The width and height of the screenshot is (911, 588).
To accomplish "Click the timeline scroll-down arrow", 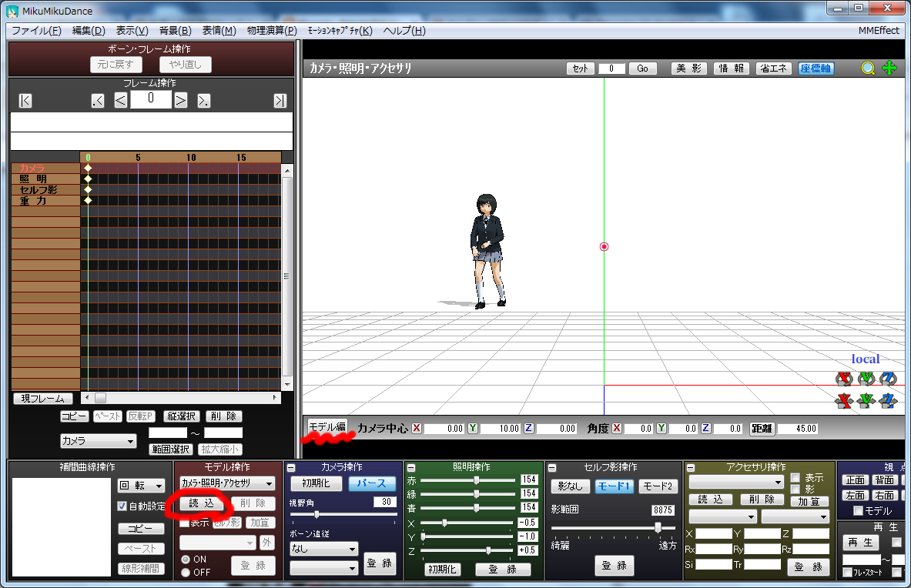I will tap(287, 384).
